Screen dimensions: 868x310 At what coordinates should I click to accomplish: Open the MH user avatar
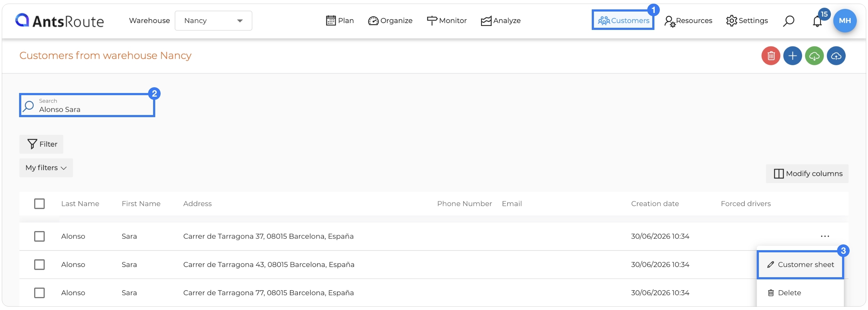(845, 21)
